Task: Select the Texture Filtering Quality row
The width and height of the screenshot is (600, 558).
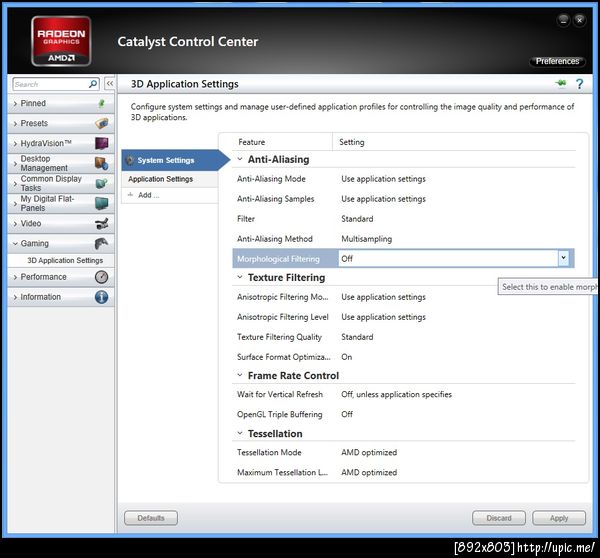Action: [x=403, y=337]
